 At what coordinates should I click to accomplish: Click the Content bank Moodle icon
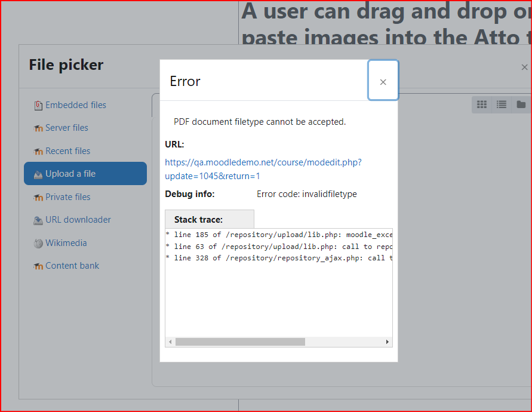point(38,266)
